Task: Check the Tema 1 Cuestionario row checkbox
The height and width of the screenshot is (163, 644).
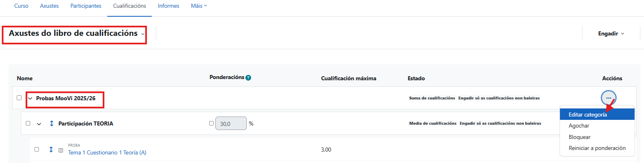Action: coord(37,150)
